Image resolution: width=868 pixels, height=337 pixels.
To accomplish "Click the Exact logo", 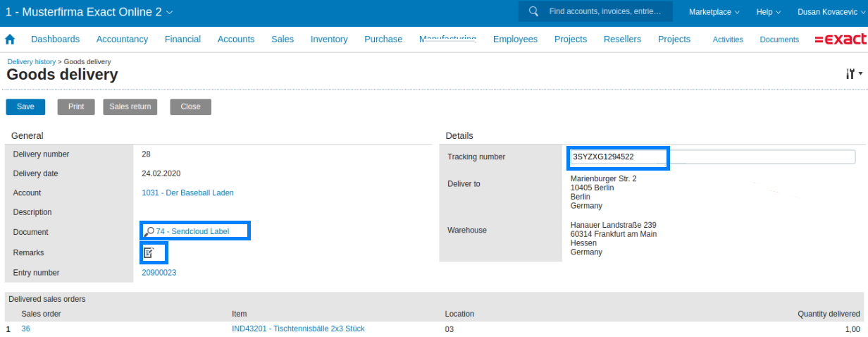I will 840,39.
